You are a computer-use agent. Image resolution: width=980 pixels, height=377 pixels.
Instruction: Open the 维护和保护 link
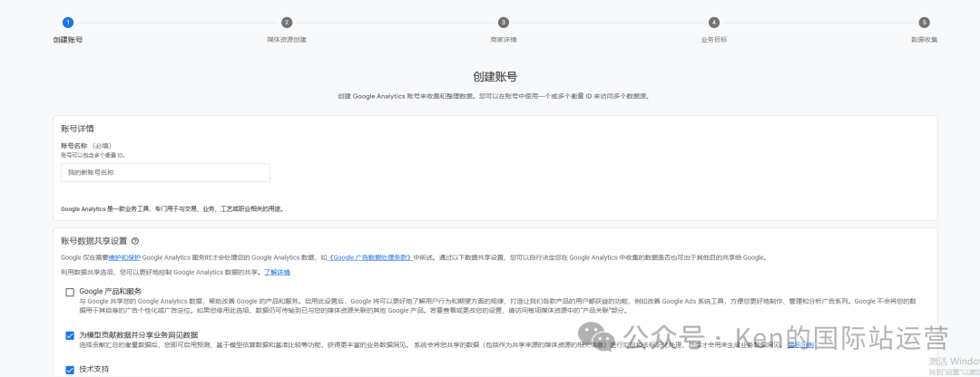[124, 257]
